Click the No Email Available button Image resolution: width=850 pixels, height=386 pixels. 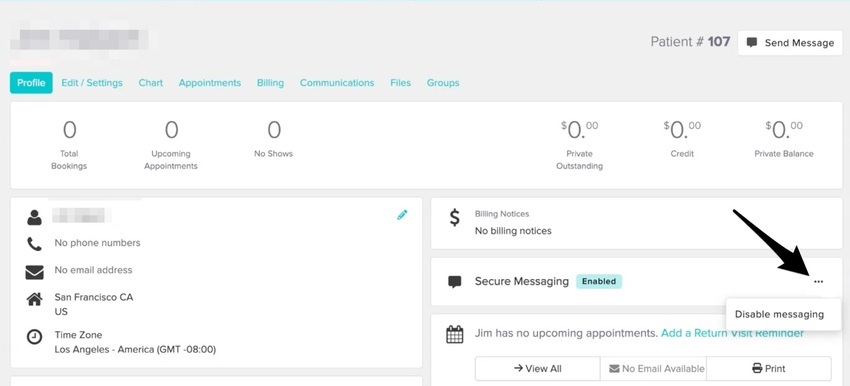[x=653, y=369]
